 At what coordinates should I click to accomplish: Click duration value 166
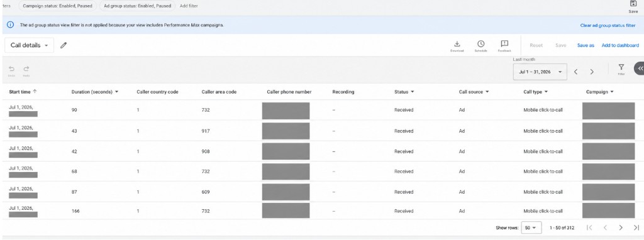coord(75,211)
